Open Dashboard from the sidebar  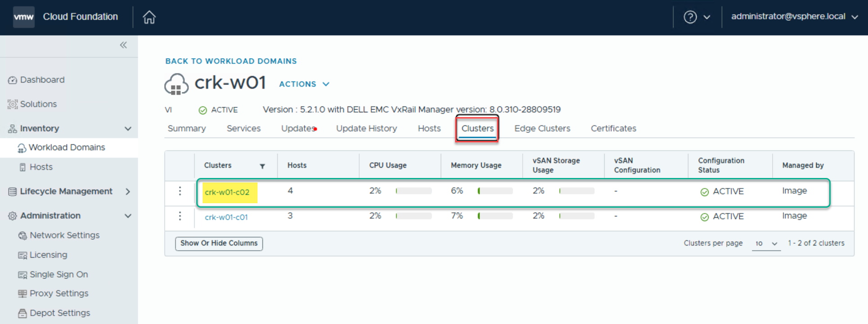[42, 80]
